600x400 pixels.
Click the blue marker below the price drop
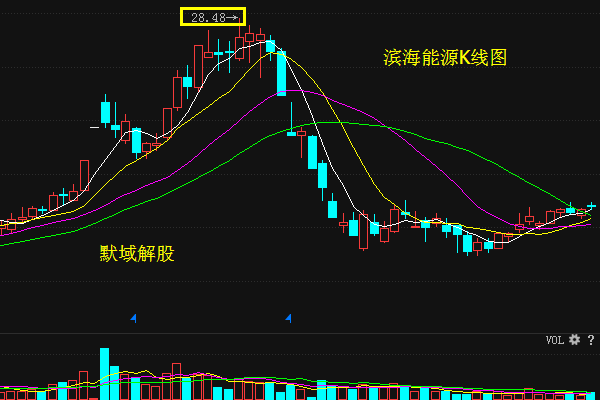289,318
